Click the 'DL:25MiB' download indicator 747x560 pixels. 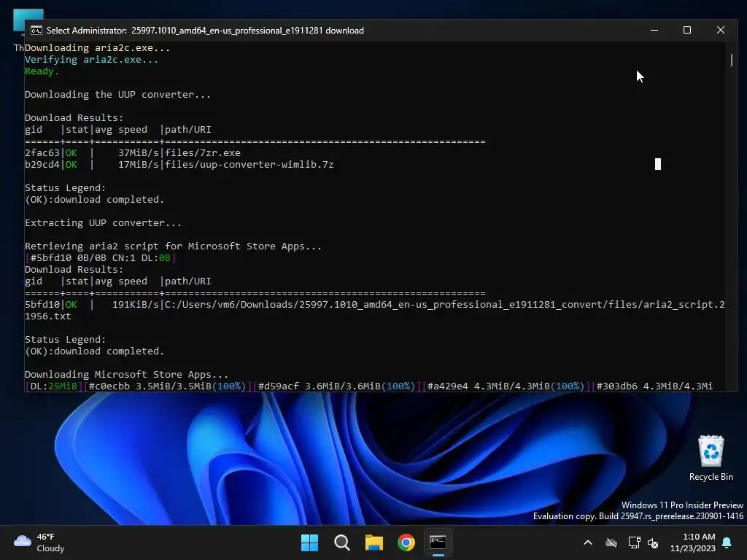point(53,386)
